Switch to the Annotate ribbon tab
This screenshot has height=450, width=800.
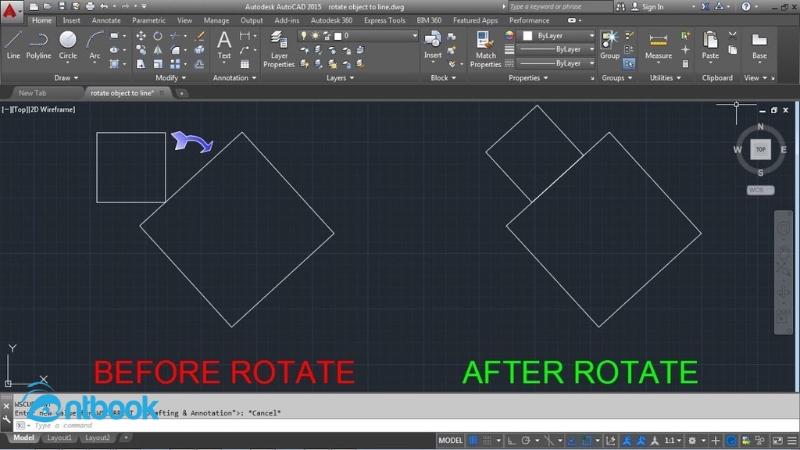tap(106, 20)
